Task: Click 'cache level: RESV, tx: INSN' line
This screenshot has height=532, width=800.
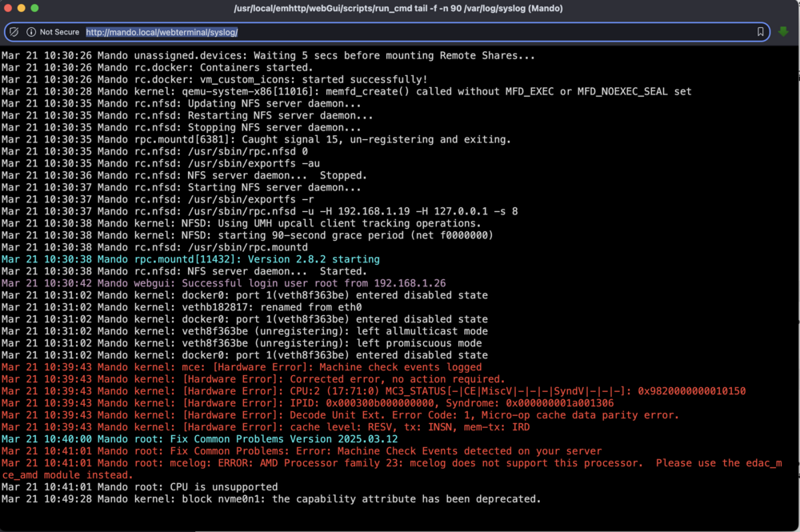Action: [266, 427]
